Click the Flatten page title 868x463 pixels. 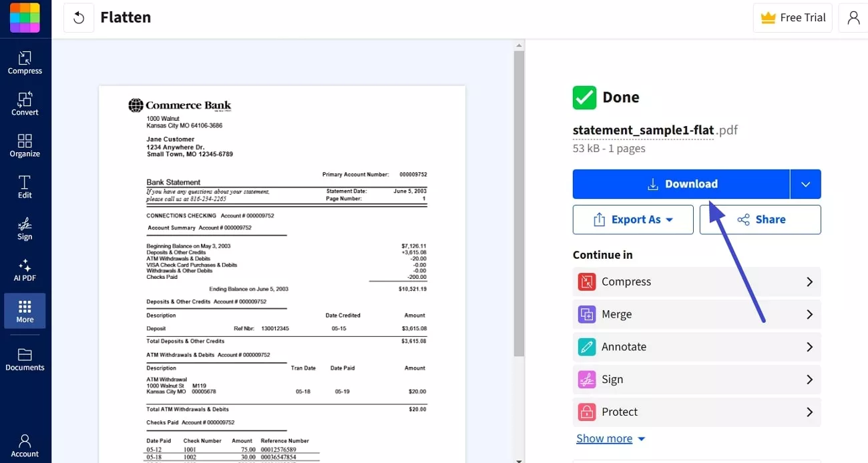pos(126,17)
